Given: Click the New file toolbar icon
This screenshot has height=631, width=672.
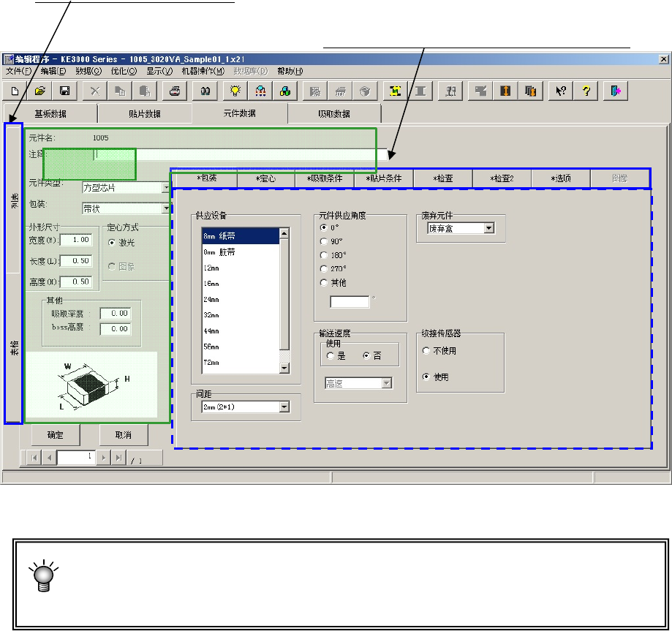Looking at the screenshot, I should 15,91.
